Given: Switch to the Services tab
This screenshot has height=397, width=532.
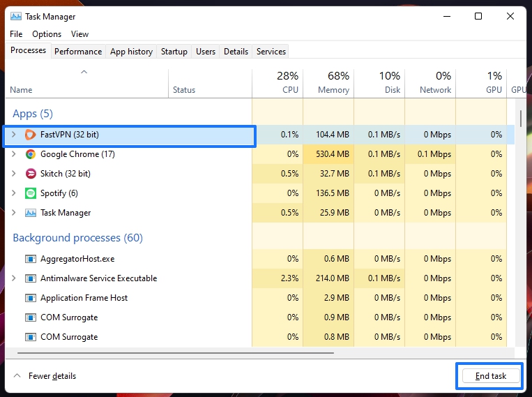Looking at the screenshot, I should coord(271,51).
